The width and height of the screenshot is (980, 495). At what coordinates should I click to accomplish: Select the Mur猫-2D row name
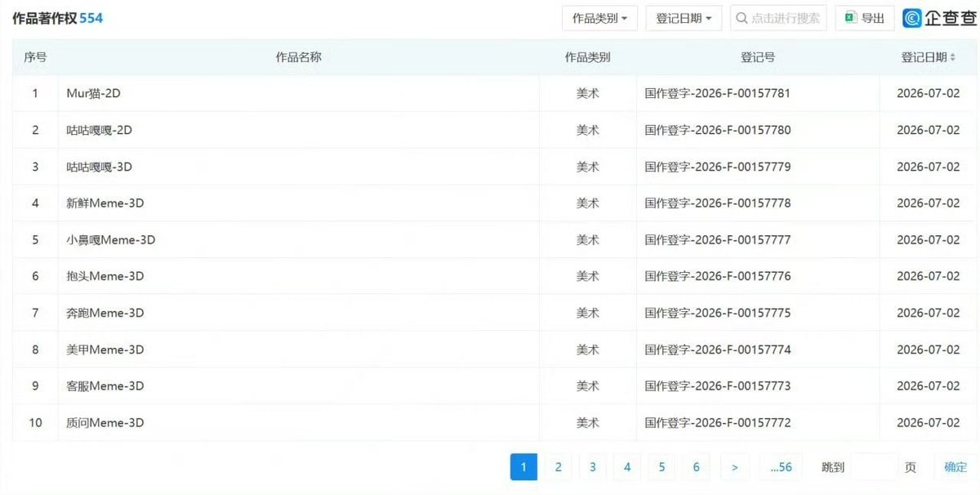coord(94,93)
